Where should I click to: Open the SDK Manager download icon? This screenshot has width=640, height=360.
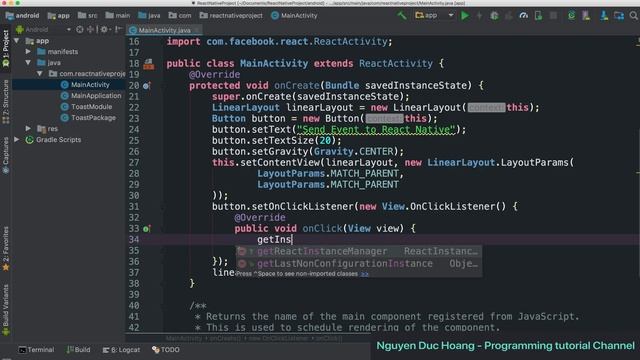point(604,16)
